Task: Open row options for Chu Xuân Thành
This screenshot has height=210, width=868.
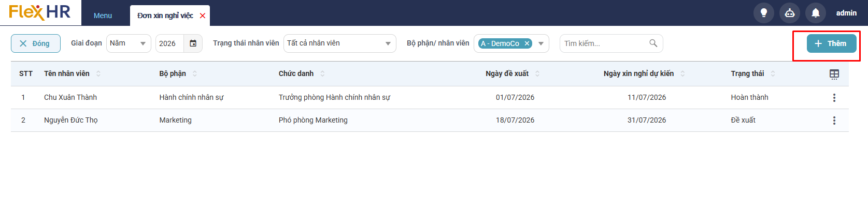Action: (x=834, y=98)
